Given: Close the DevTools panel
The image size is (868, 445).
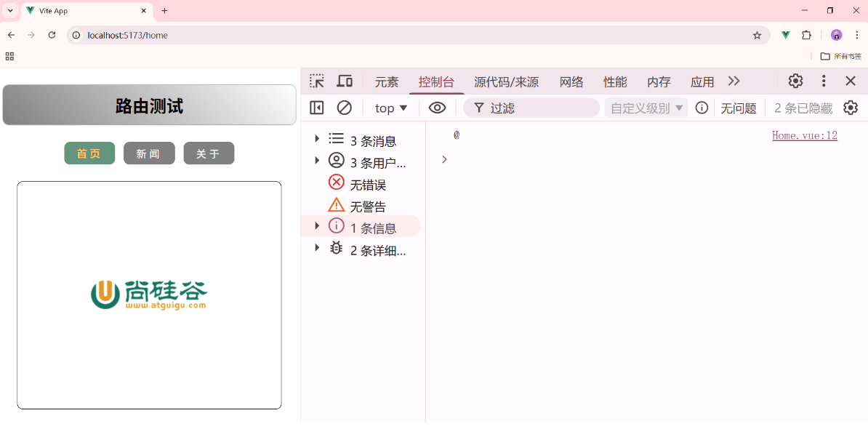Looking at the screenshot, I should [851, 81].
